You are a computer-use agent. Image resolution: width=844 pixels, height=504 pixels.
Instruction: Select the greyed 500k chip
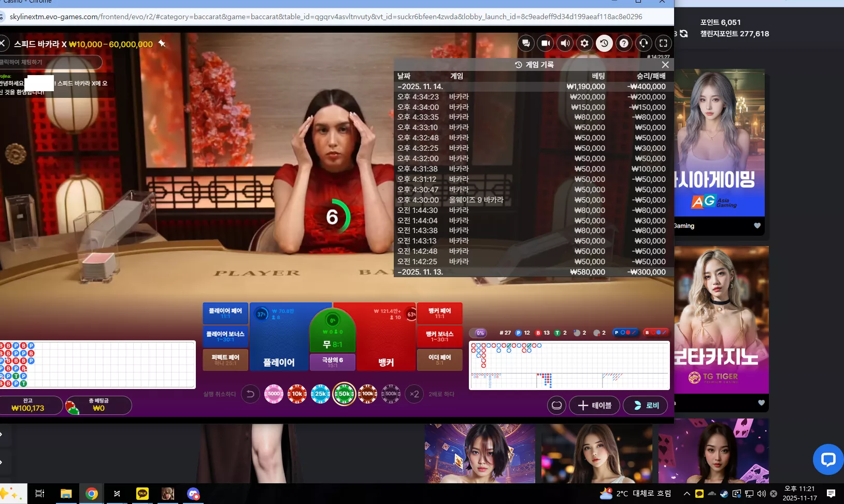click(391, 394)
